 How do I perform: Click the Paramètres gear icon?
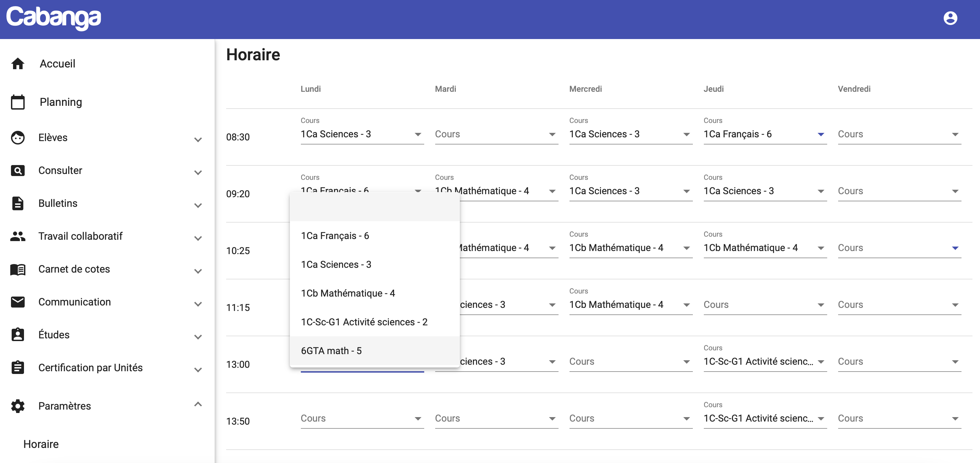[17, 406]
